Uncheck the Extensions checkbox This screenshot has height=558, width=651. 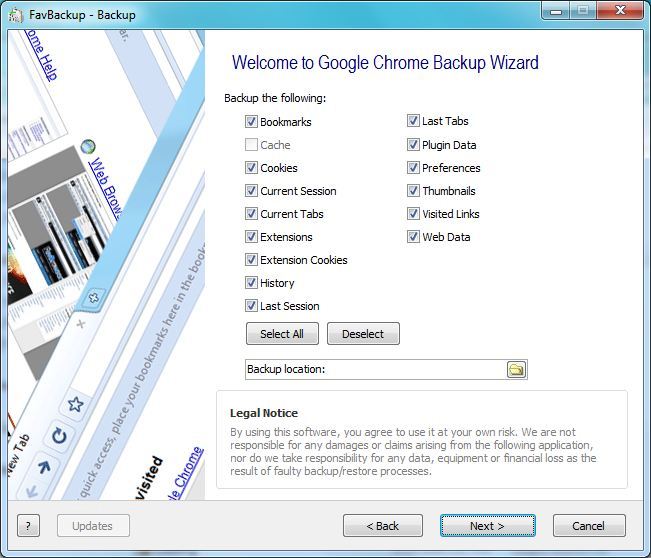[x=251, y=237]
